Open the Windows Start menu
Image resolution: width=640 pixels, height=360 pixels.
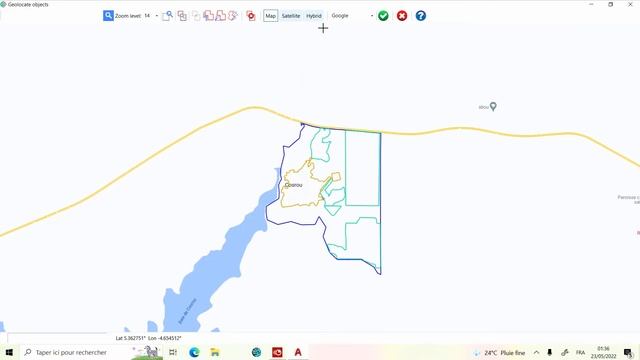[x=9, y=352]
